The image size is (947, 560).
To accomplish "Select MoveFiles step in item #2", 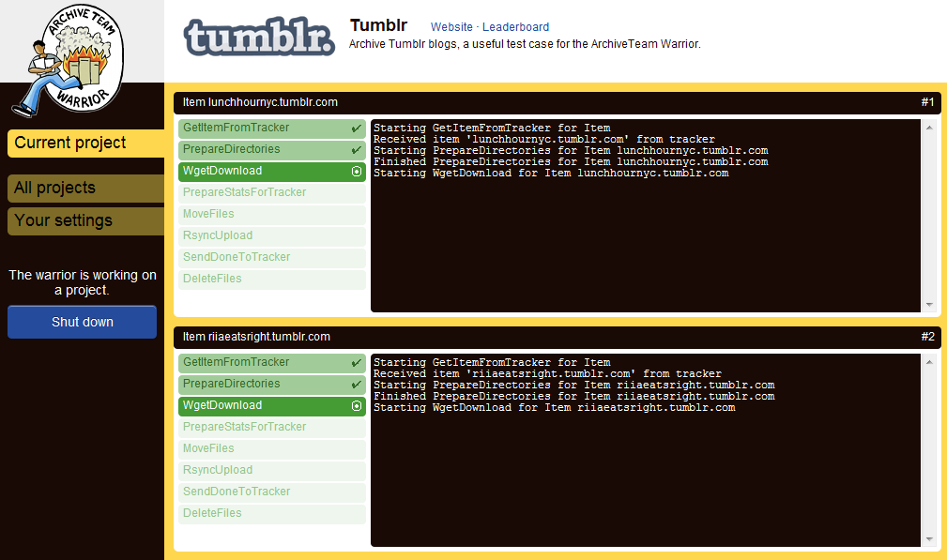I will [272, 449].
